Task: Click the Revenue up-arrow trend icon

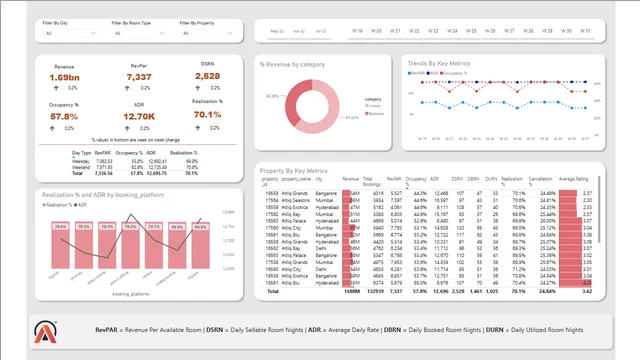Action: pos(56,88)
